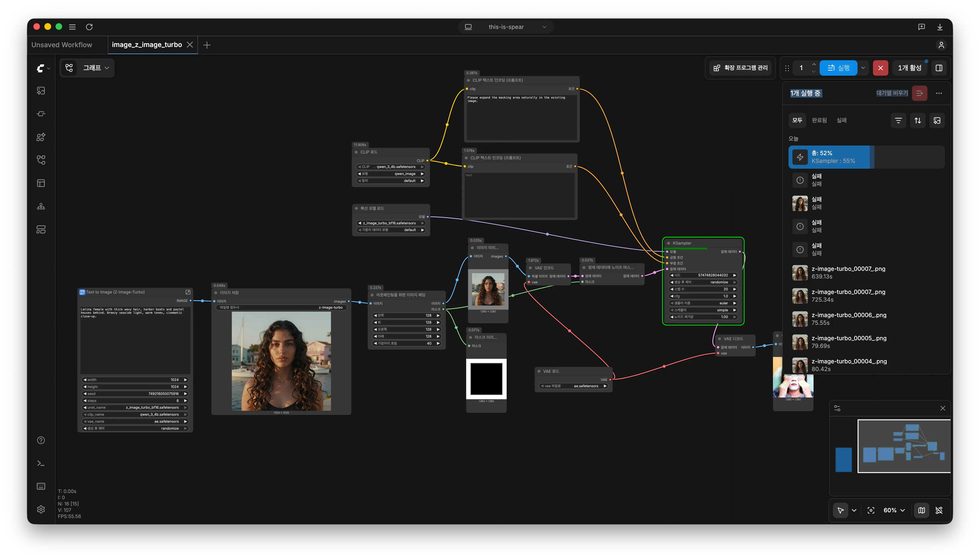This screenshot has height=560, width=980.
Task: Show the 실패 queue filter tab
Action: click(841, 120)
